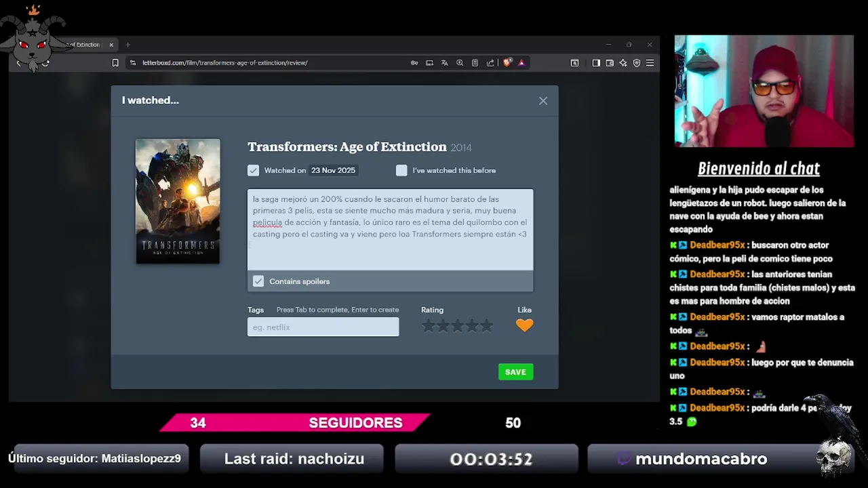This screenshot has height=488, width=868.
Task: Click the follower count 34
Action: point(197,423)
